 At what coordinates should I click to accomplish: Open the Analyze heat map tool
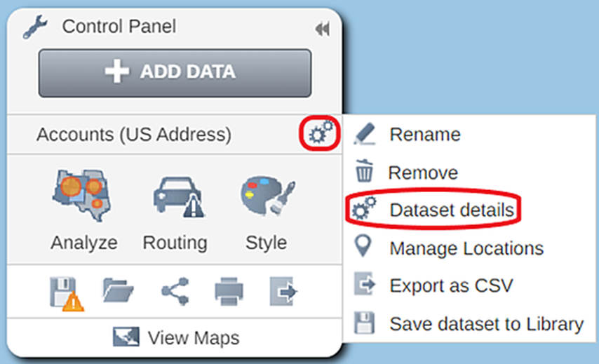coord(83,211)
